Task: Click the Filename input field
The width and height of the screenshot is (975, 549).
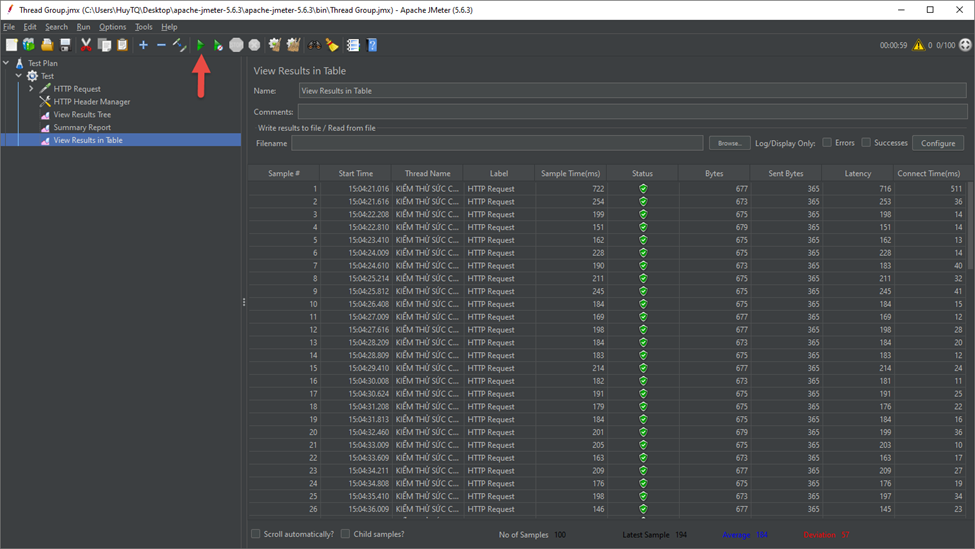Action: 497,143
